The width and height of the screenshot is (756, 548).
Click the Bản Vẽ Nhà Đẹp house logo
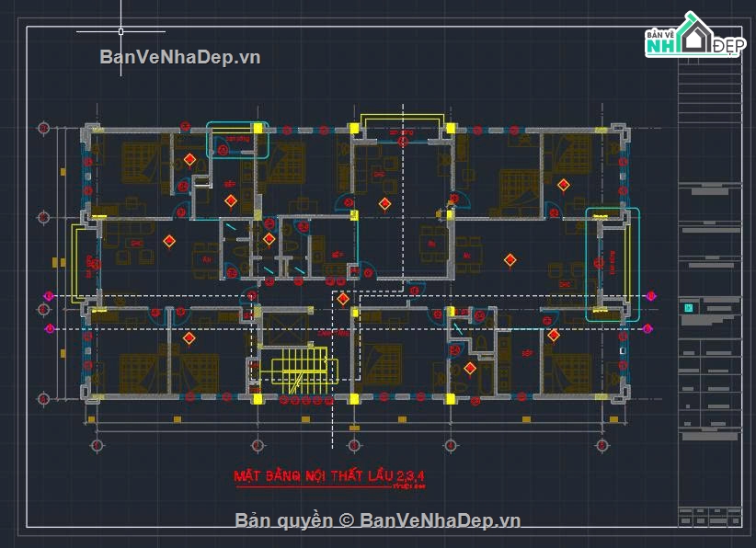tap(694, 38)
